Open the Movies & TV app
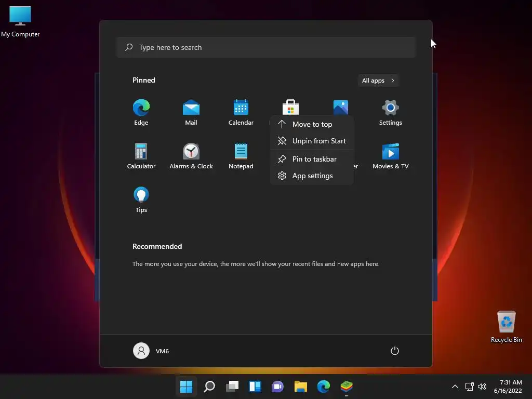 391,156
